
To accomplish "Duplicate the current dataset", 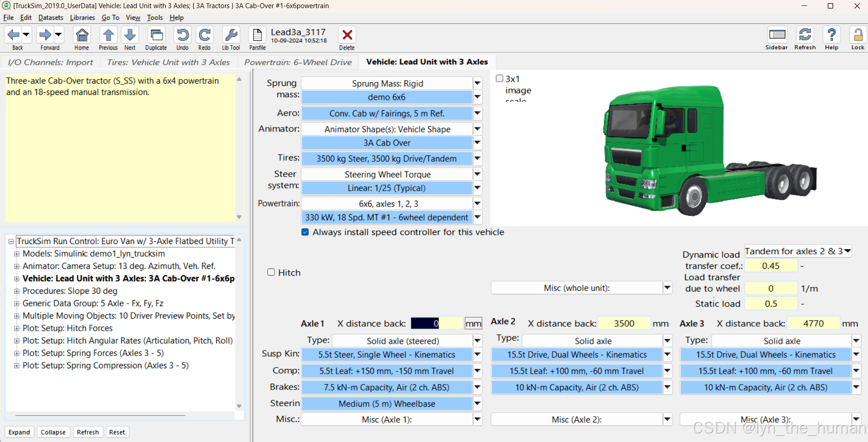I will pyautogui.click(x=157, y=35).
